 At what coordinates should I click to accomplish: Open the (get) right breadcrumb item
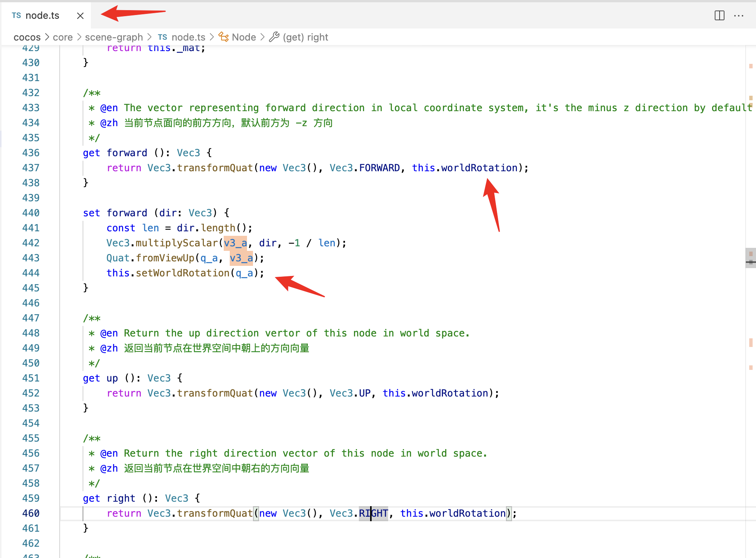(305, 37)
